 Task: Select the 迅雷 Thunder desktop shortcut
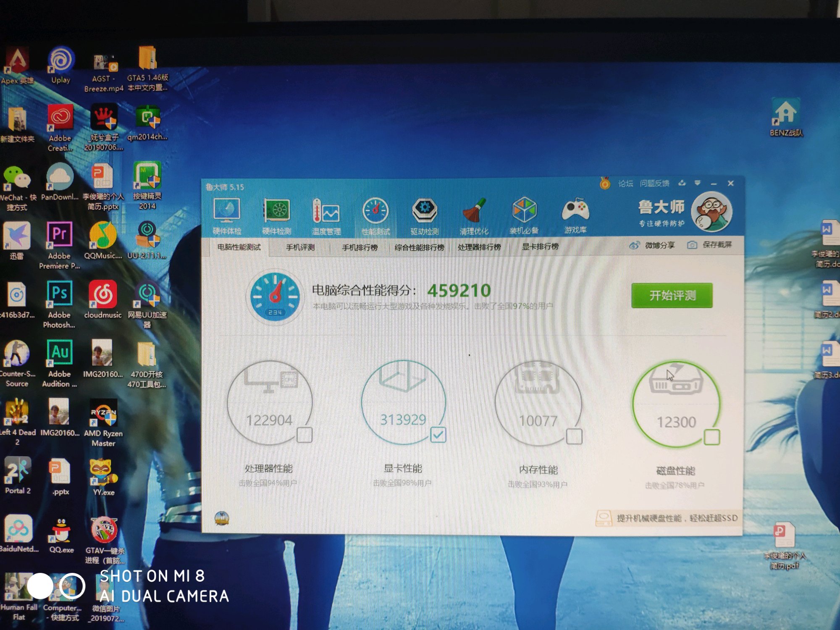[17, 241]
